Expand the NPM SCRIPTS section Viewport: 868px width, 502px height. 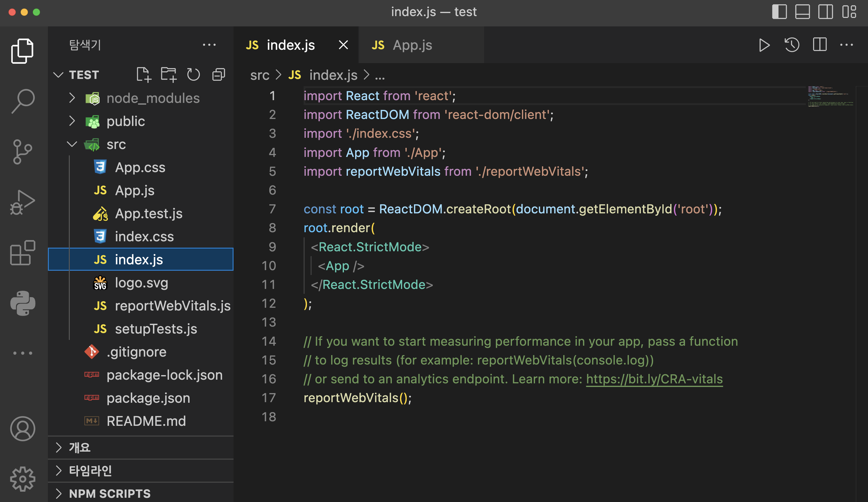pos(109,494)
